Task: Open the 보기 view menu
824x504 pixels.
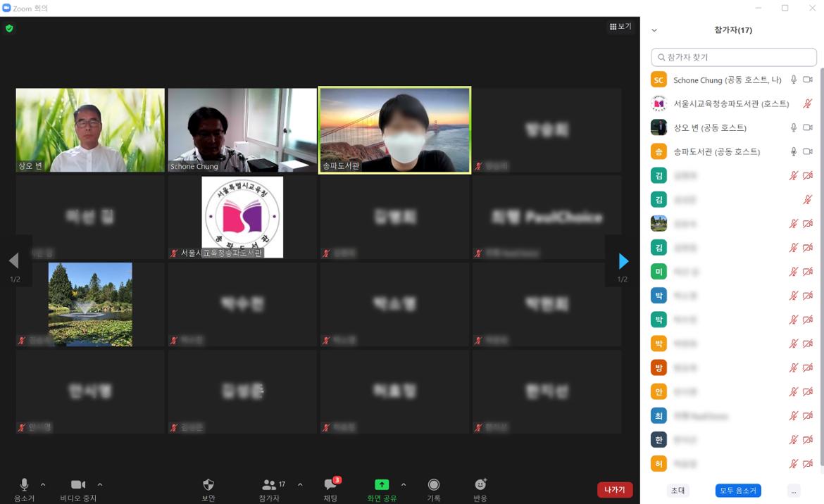Action: click(619, 25)
